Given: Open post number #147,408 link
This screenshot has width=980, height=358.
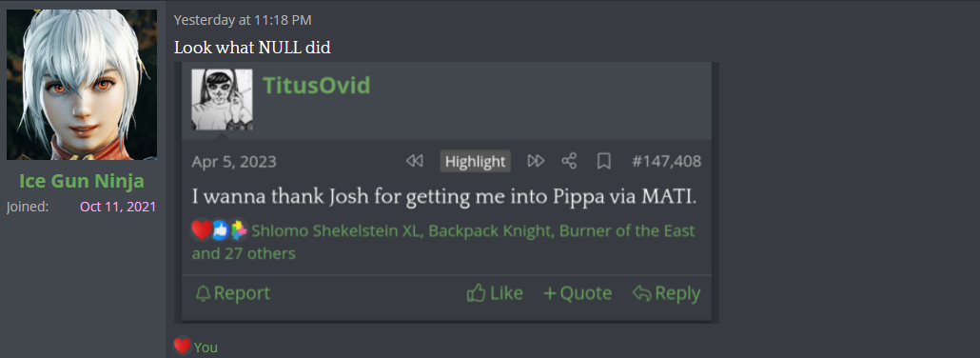Looking at the screenshot, I should click(x=666, y=162).
